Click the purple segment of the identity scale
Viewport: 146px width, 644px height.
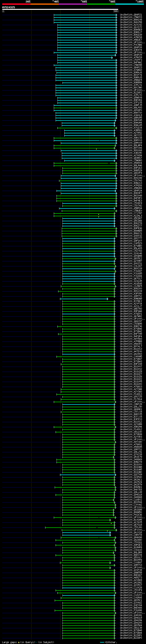pyautogui.click(x=73, y=4)
